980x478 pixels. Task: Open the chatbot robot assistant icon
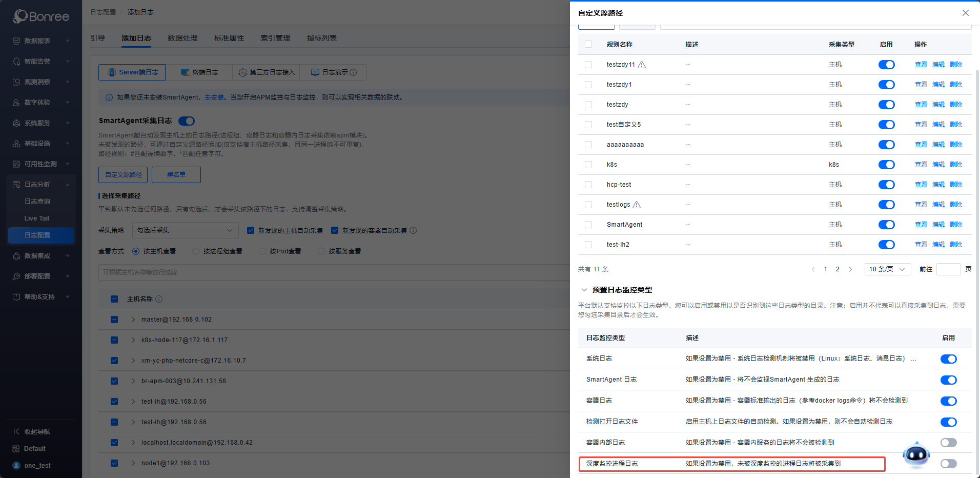pos(916,454)
